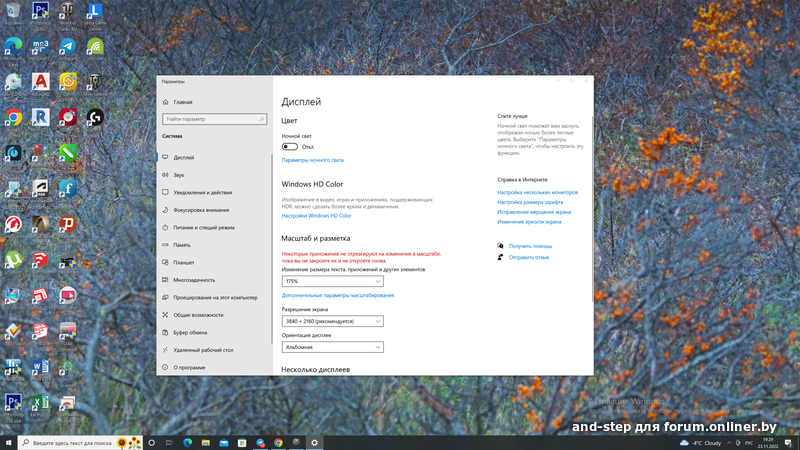Click the Настройка нескольких мониторов link
The width and height of the screenshot is (800, 450).
click(x=537, y=192)
